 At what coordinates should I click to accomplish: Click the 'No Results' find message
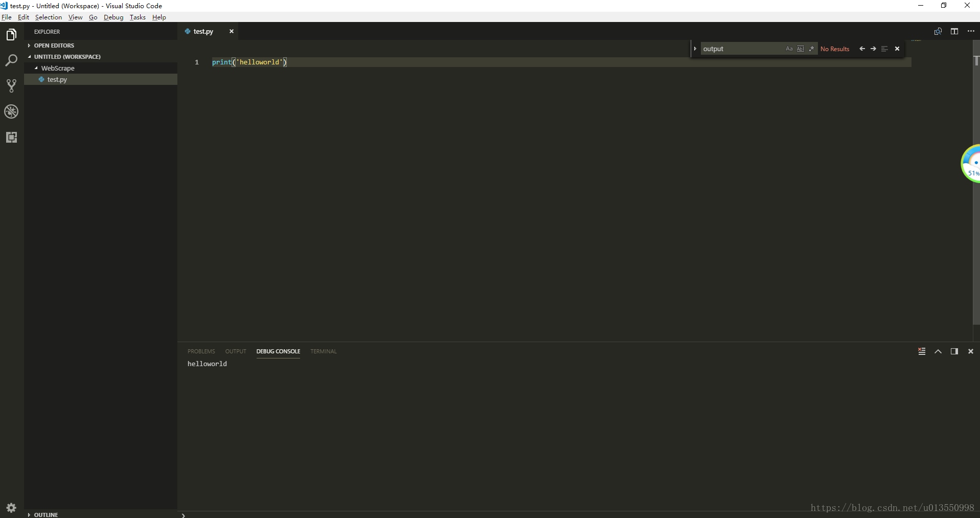click(835, 49)
